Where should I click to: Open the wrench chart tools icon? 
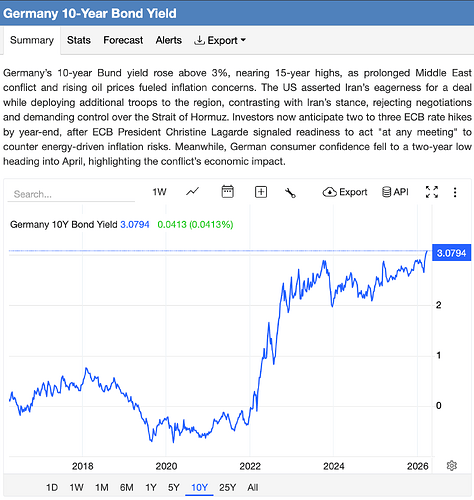click(x=290, y=193)
